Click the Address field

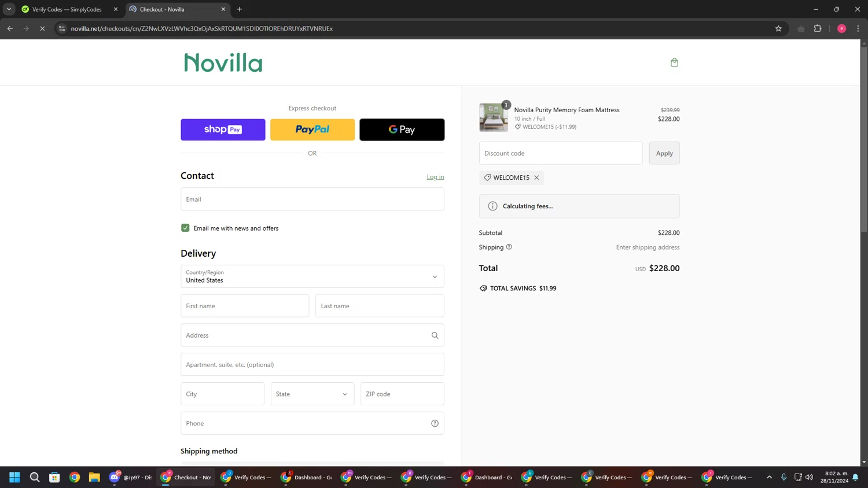[312, 335]
